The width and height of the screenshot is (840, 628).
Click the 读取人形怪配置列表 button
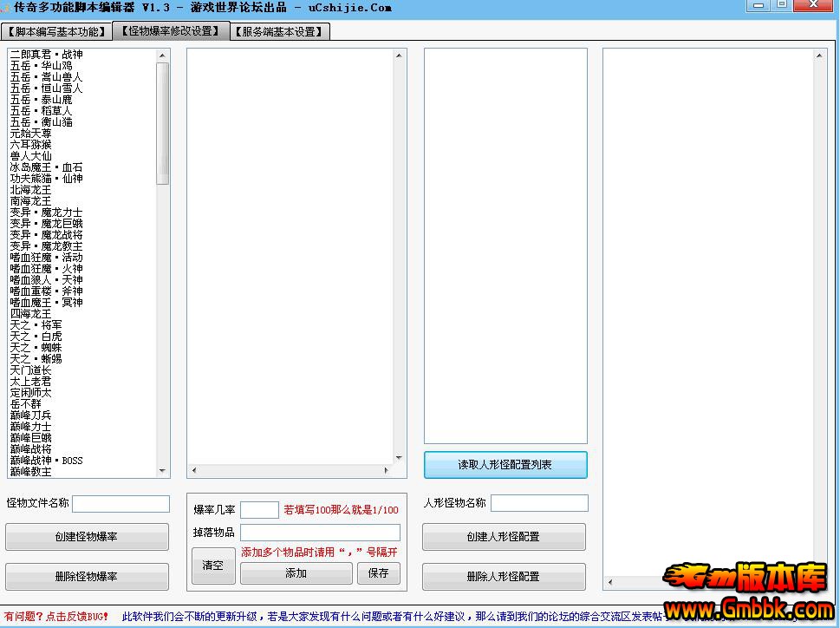pos(505,465)
